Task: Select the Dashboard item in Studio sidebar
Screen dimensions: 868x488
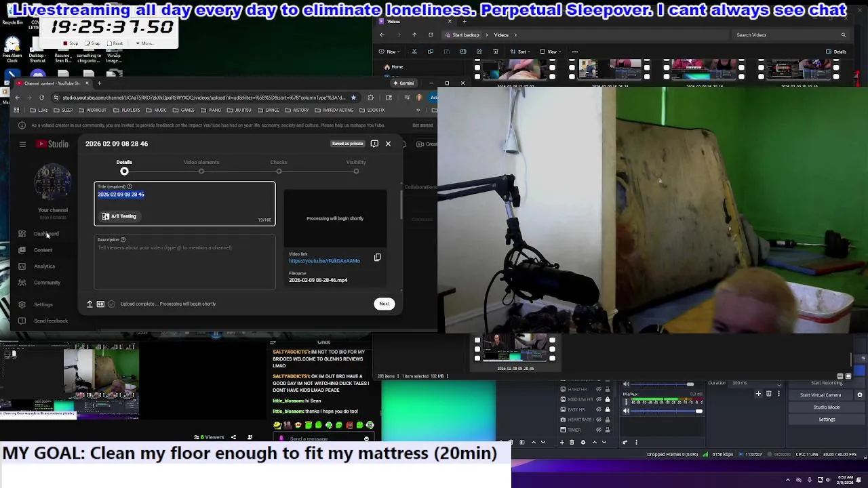Action: click(46, 234)
